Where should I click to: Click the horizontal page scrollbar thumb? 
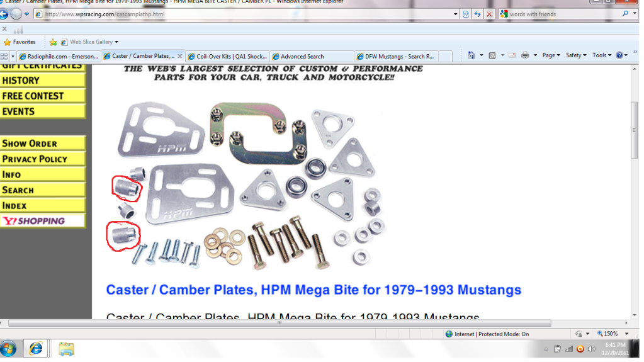click(x=280, y=323)
